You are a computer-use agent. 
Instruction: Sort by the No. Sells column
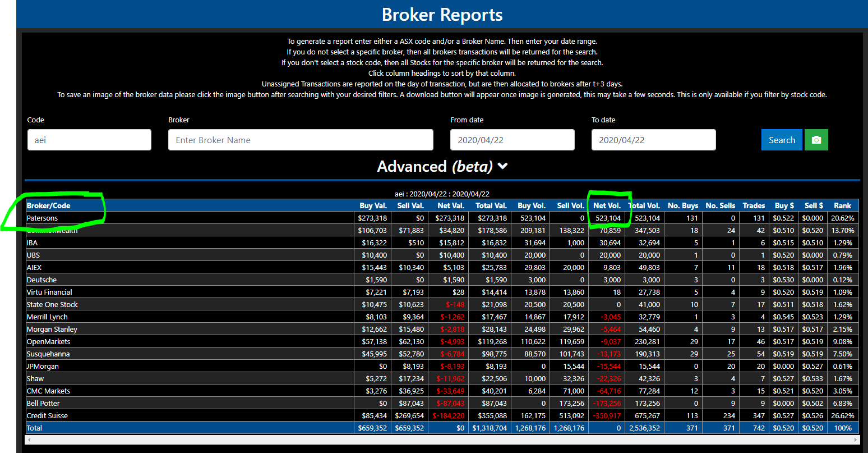721,205
